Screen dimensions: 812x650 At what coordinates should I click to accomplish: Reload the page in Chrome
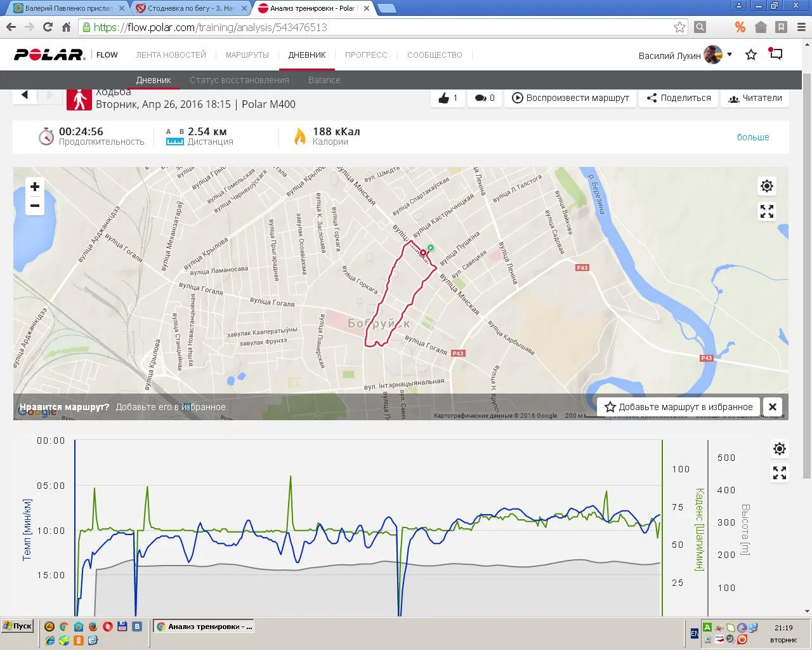[x=48, y=27]
